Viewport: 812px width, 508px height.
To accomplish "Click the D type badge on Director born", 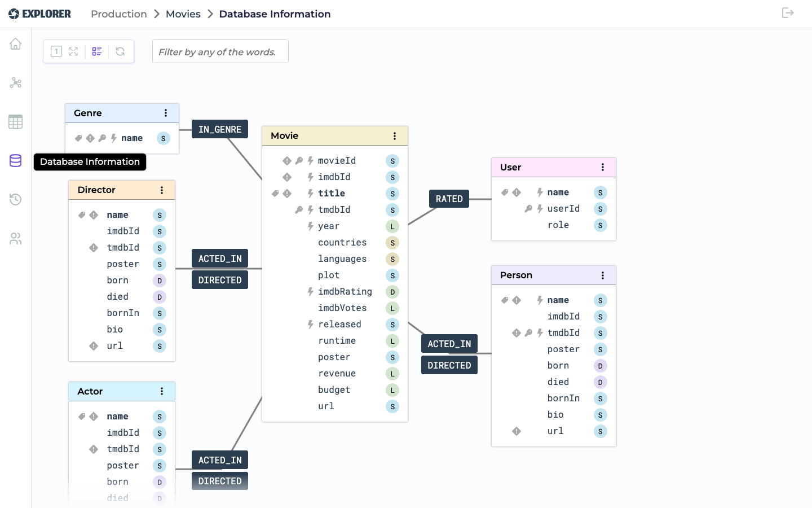I will coord(160,281).
